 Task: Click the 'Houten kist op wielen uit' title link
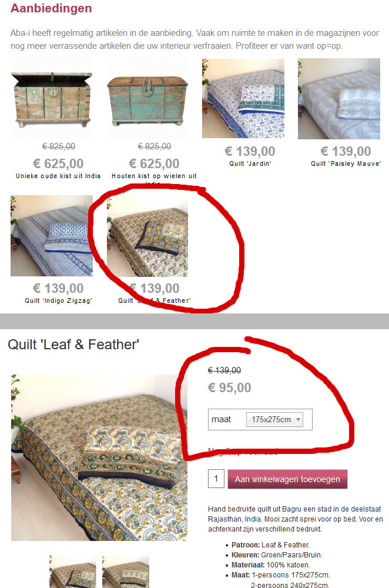coord(154,176)
